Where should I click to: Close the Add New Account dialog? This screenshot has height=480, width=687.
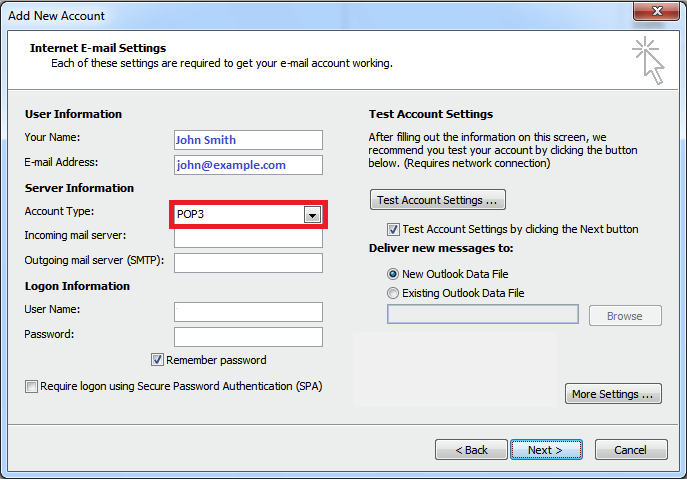[x=656, y=11]
